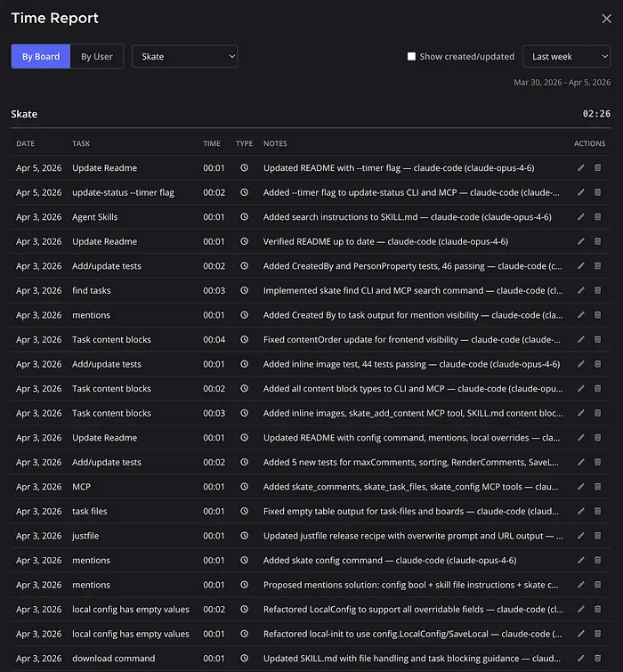Delete the Apr 5 Update Readme entry
623x672 pixels.
(597, 167)
